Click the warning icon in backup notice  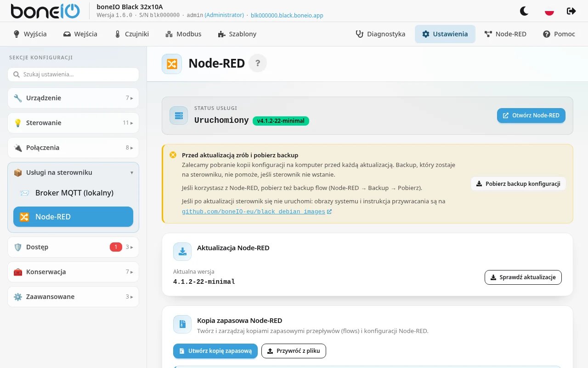173,155
